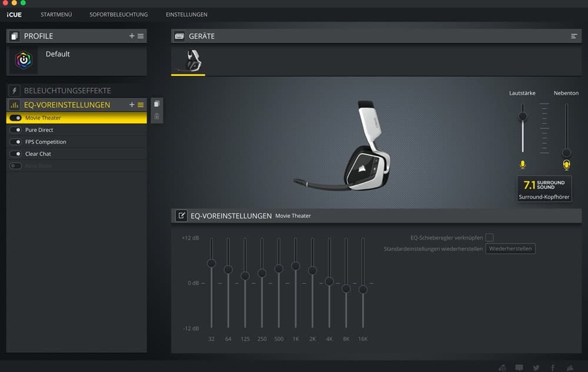
Task: Click the 125 Hz EQ slider handle
Action: [x=245, y=276]
